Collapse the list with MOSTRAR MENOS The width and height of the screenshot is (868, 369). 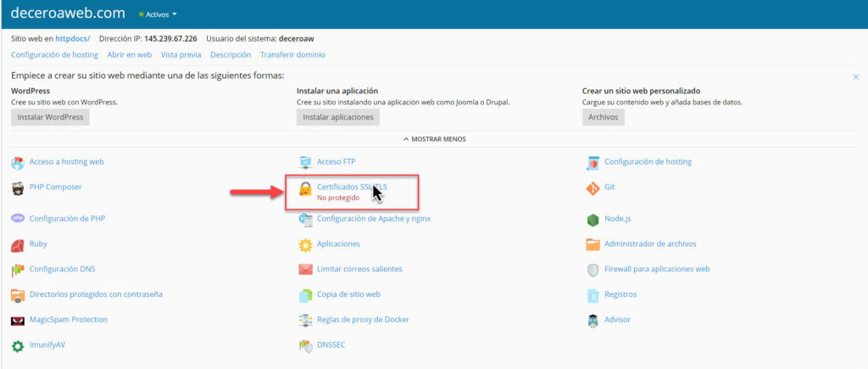pos(435,139)
